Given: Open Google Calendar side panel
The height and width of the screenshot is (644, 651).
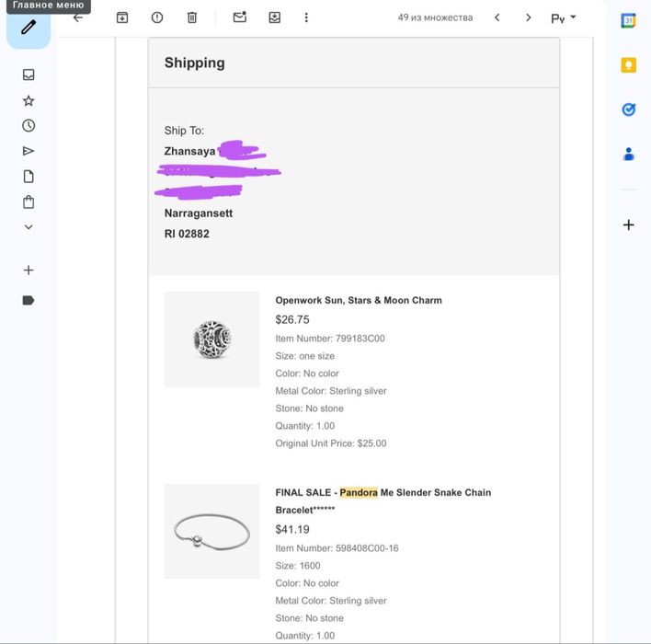Looking at the screenshot, I should [x=628, y=20].
